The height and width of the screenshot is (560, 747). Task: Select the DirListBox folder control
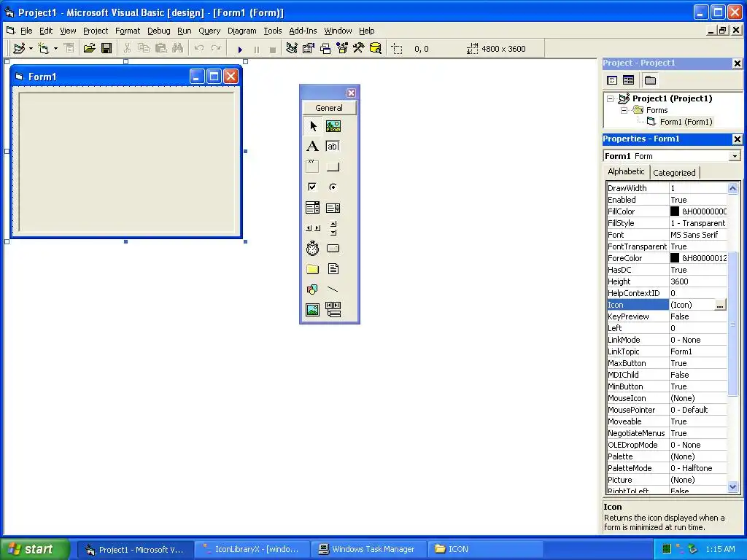click(x=312, y=269)
